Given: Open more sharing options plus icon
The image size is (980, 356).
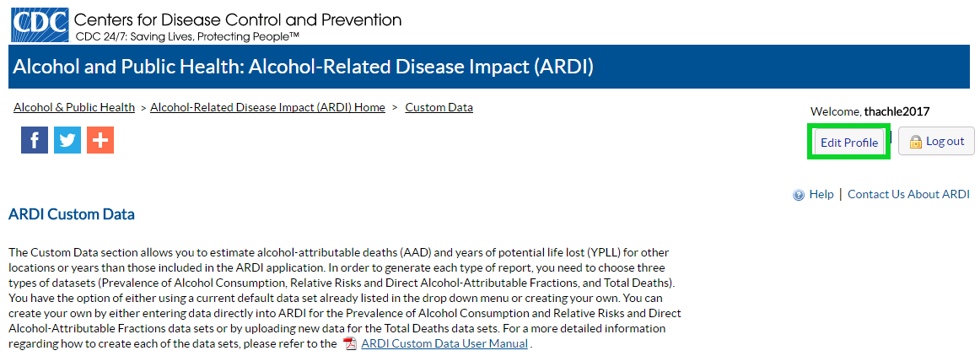Looking at the screenshot, I should [100, 140].
